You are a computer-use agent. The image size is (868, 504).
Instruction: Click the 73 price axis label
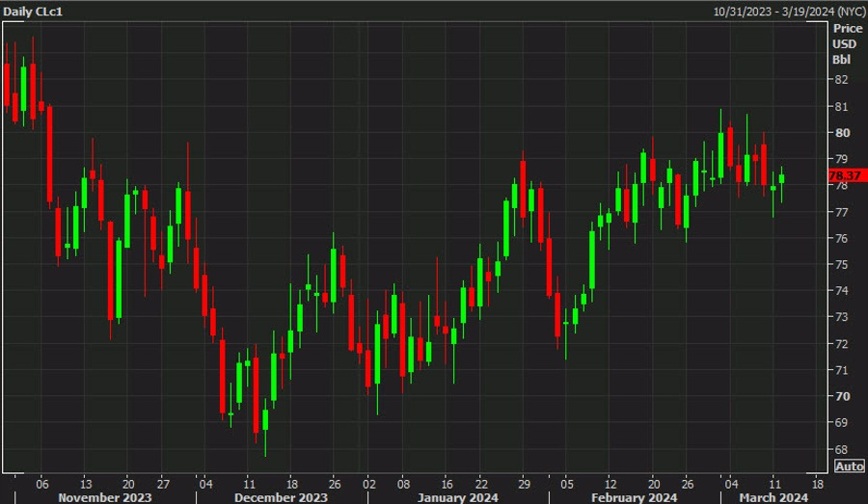841,317
